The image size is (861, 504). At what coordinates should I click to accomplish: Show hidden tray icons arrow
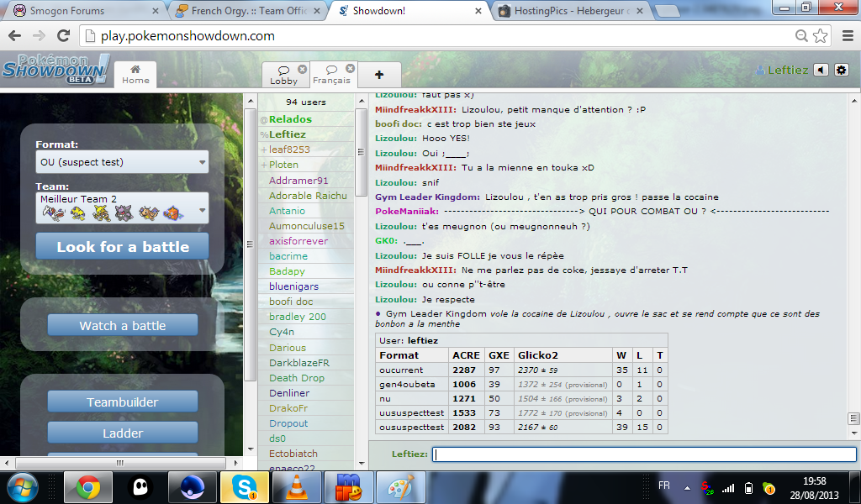pos(687,487)
